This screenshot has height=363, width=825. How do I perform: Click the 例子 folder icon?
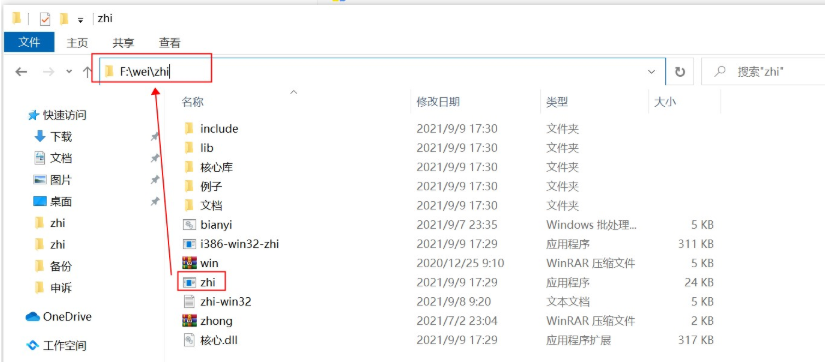189,186
